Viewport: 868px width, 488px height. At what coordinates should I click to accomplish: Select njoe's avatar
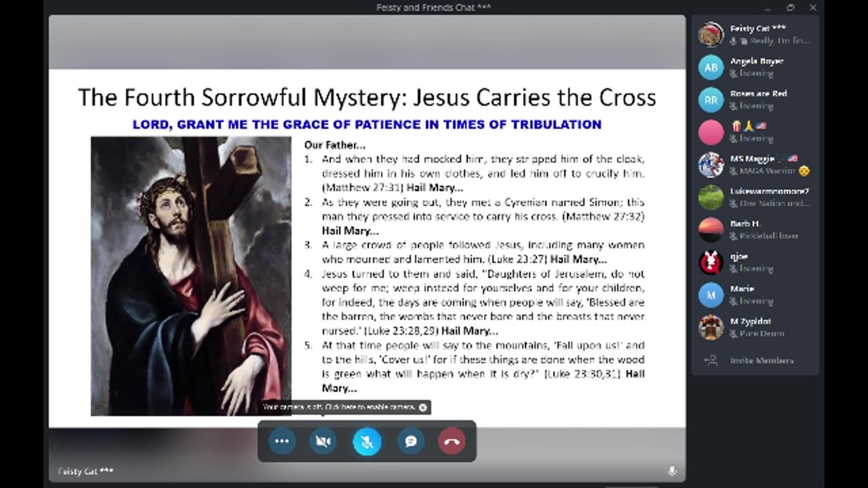click(711, 262)
